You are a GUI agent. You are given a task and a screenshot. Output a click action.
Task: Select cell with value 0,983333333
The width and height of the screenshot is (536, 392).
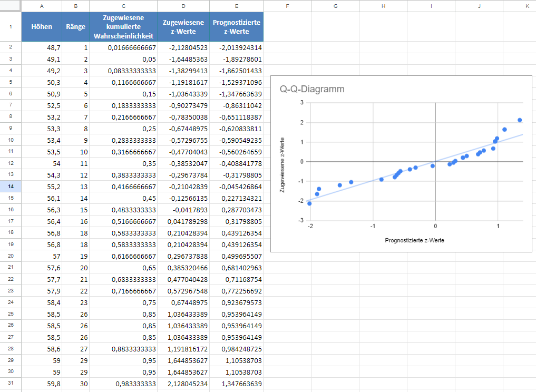tap(123, 384)
